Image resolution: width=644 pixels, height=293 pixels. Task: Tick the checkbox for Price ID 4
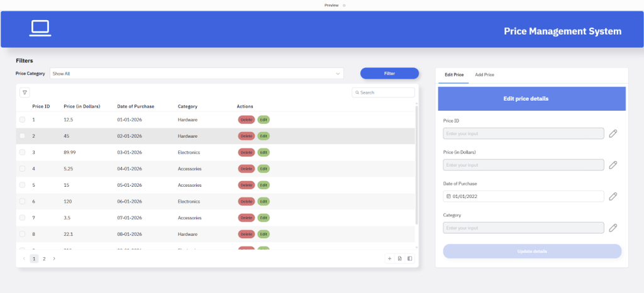[x=22, y=169]
